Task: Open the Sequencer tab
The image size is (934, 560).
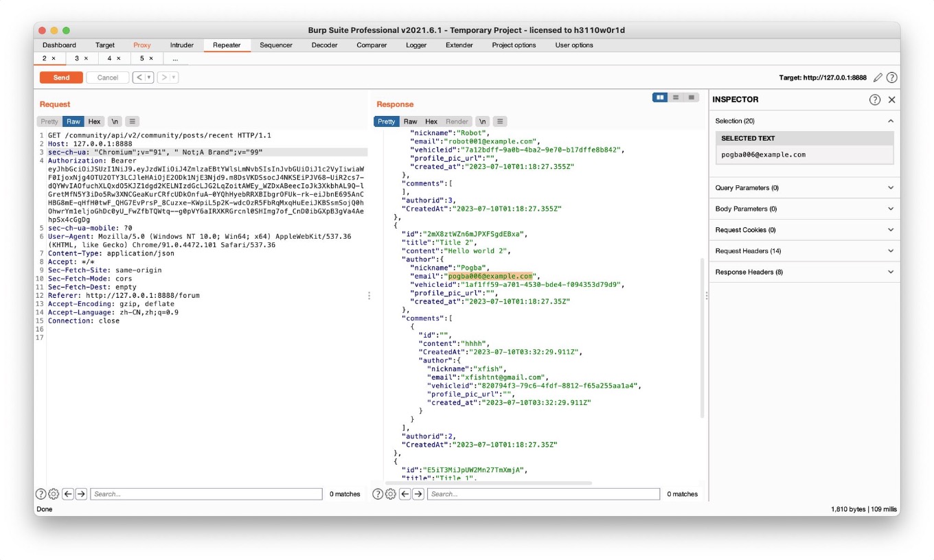Action: point(276,45)
